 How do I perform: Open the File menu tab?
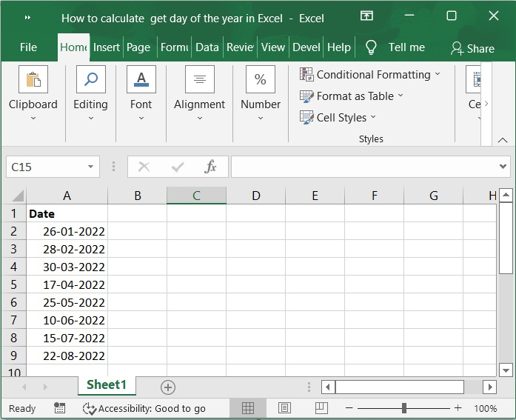pyautogui.click(x=28, y=47)
